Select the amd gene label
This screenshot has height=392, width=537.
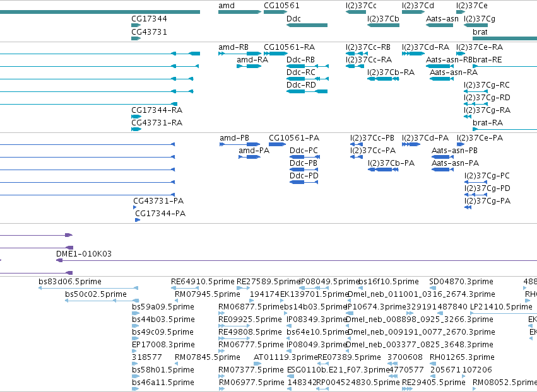(x=227, y=6)
